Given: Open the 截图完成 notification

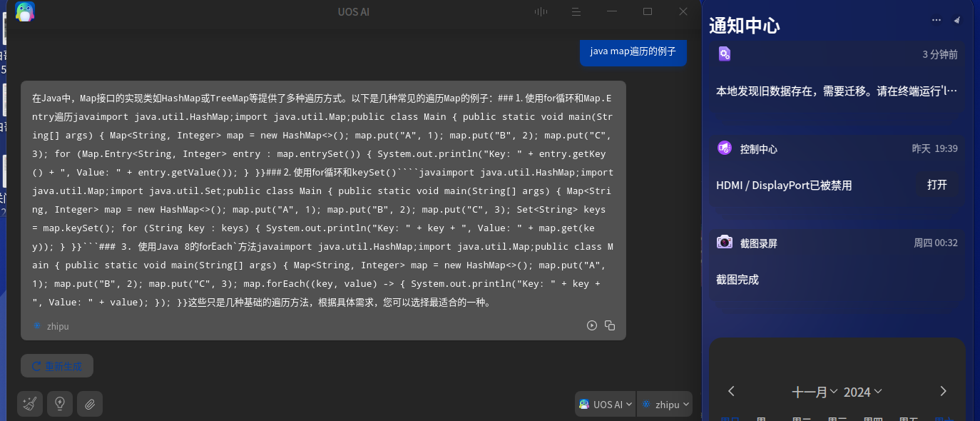Looking at the screenshot, I should coord(837,265).
